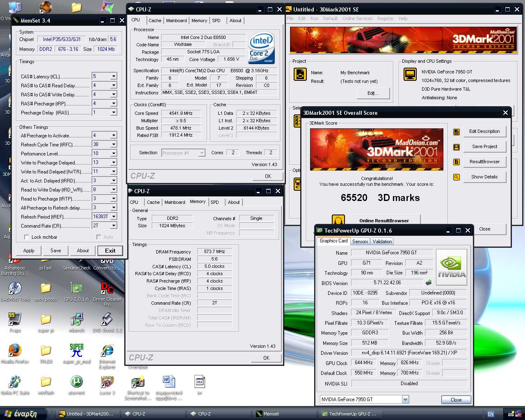Image resolution: width=525 pixels, height=420 pixels.
Task: Open the GPU selection dropdown in GPU-Z
Action: (405, 399)
